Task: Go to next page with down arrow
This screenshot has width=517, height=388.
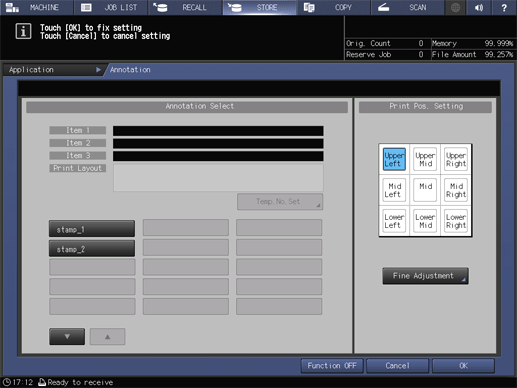Action: coord(67,337)
